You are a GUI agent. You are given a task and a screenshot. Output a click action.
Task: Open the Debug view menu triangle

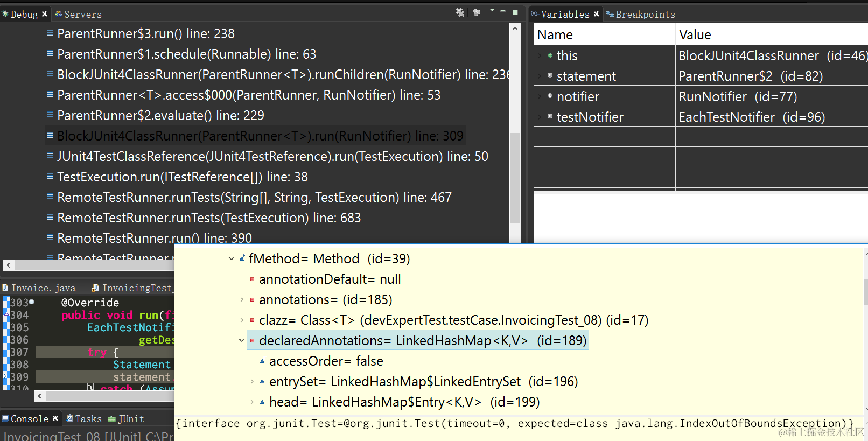(x=492, y=11)
